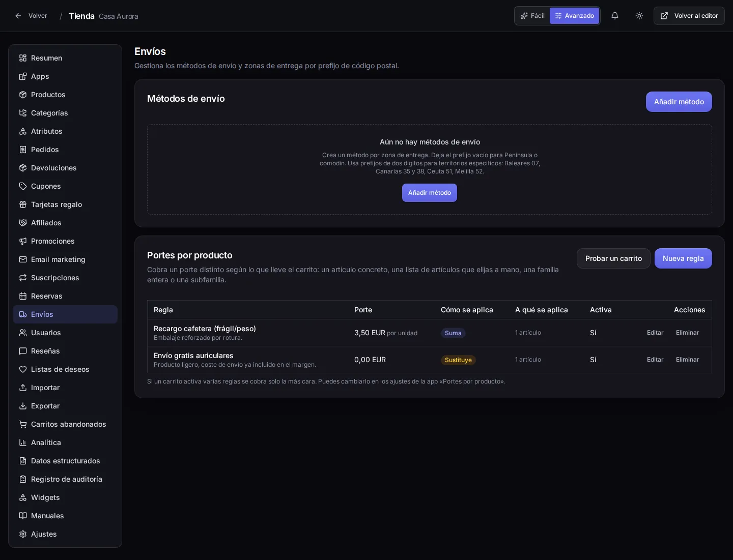Click the Cupones tag icon

click(x=23, y=186)
